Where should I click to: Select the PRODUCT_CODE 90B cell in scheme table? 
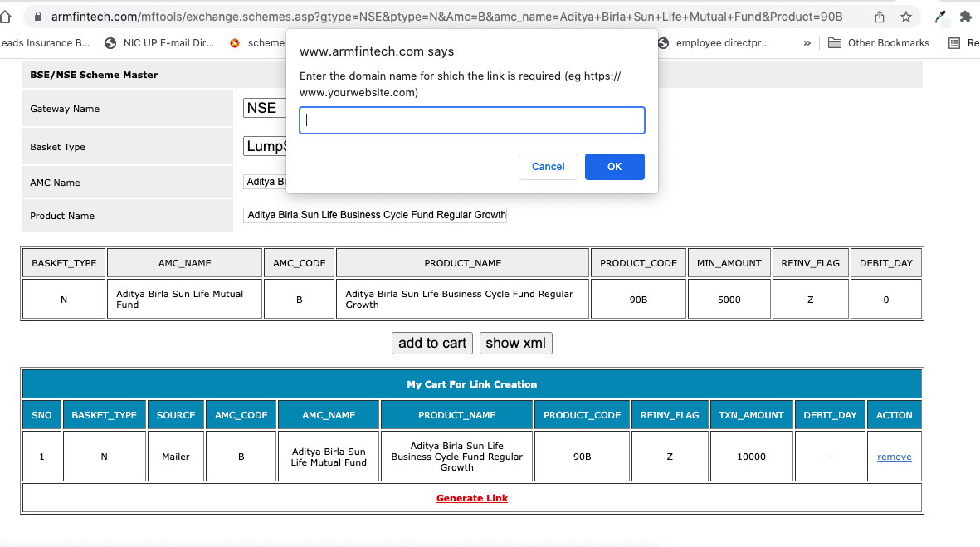638,300
